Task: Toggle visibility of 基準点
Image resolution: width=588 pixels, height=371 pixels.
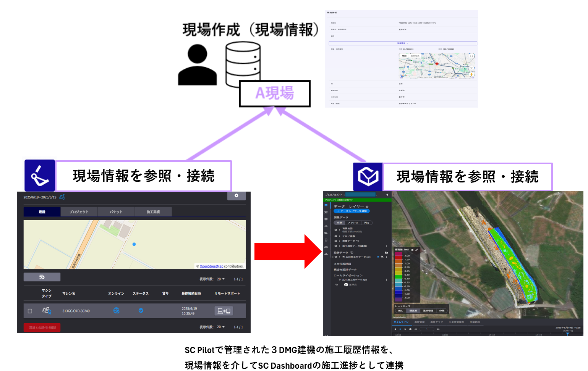Action: tap(337, 285)
